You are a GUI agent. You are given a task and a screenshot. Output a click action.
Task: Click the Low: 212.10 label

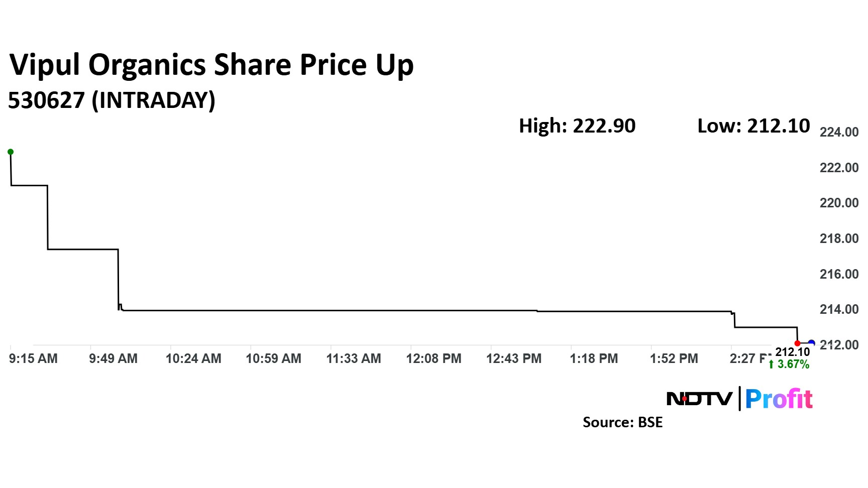(753, 126)
